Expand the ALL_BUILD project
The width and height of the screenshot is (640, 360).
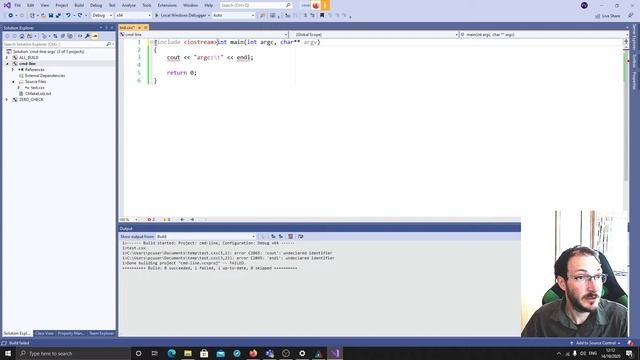[7, 58]
